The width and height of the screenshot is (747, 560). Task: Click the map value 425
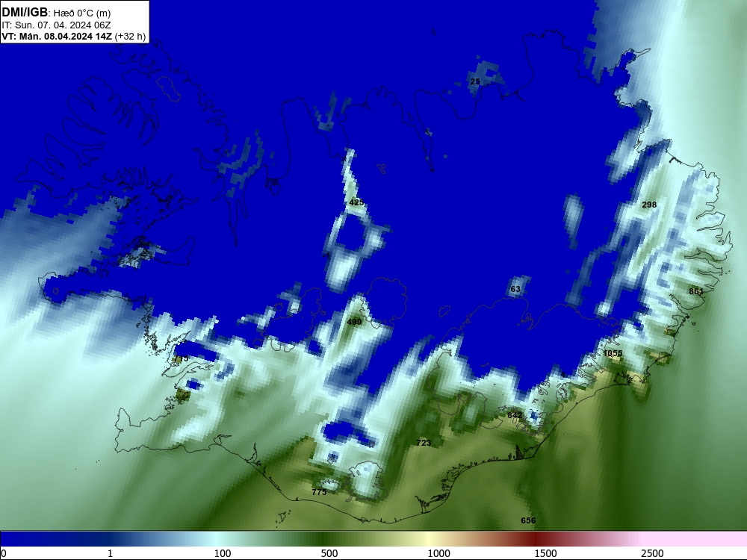coord(356,202)
